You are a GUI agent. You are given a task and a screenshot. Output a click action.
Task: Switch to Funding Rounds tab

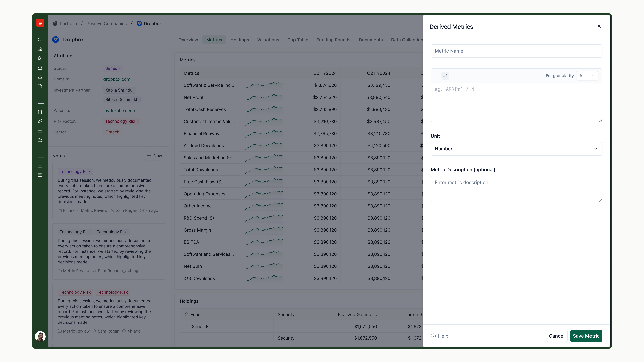click(334, 40)
